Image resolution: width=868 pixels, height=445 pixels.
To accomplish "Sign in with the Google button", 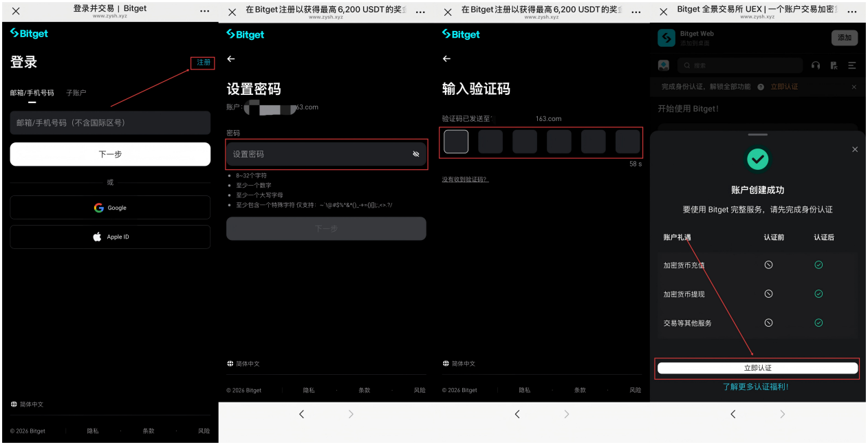I will click(110, 208).
